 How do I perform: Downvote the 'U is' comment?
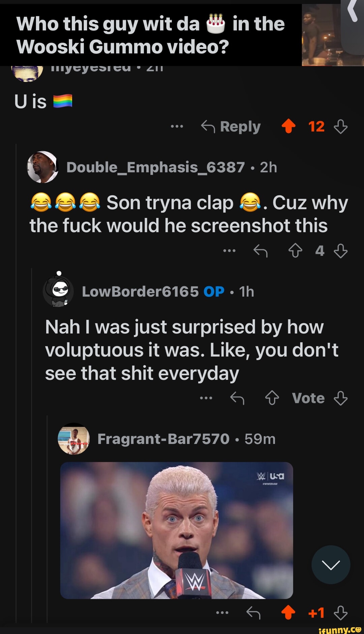tap(340, 127)
